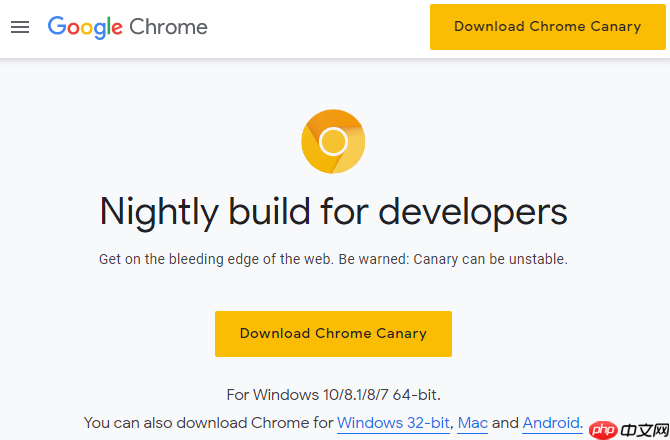This screenshot has width=670, height=440.
Task: Click the word Nightly in the heading
Action: click(159, 211)
